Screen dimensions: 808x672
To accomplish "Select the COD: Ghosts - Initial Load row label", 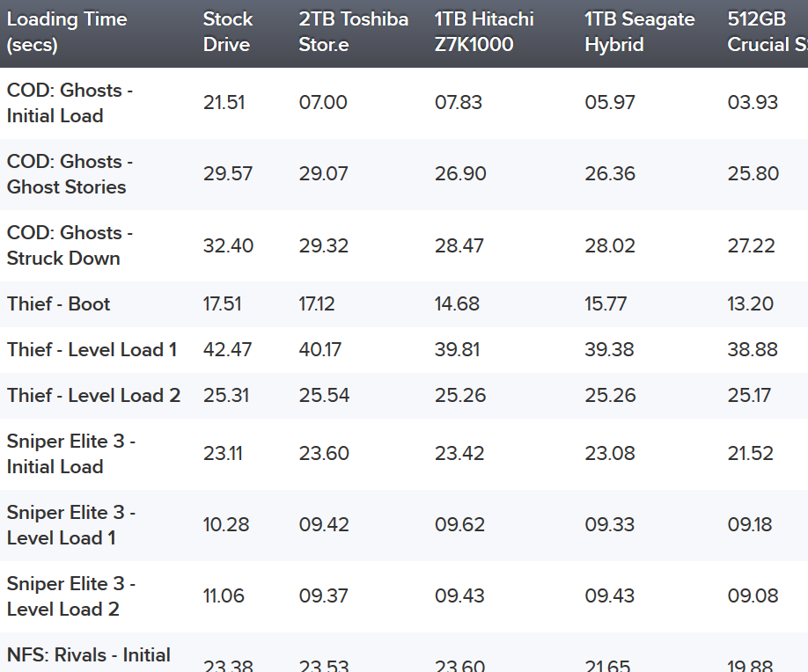I will pyautogui.click(x=70, y=103).
